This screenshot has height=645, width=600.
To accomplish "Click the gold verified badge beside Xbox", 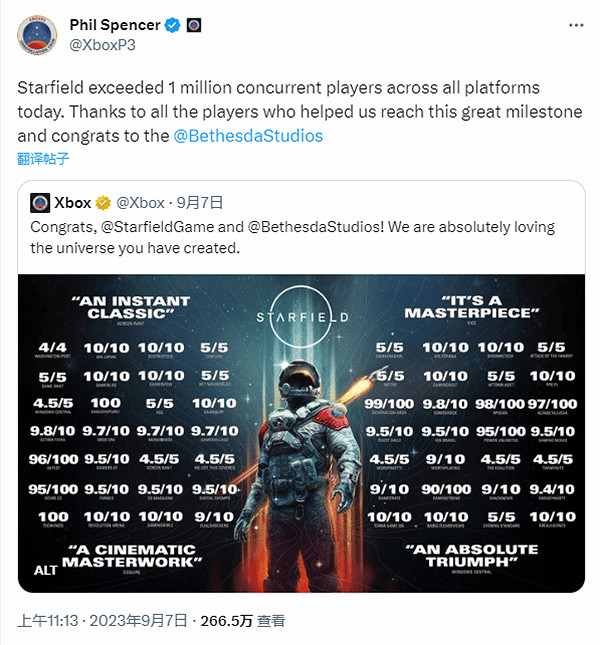I will point(106,204).
